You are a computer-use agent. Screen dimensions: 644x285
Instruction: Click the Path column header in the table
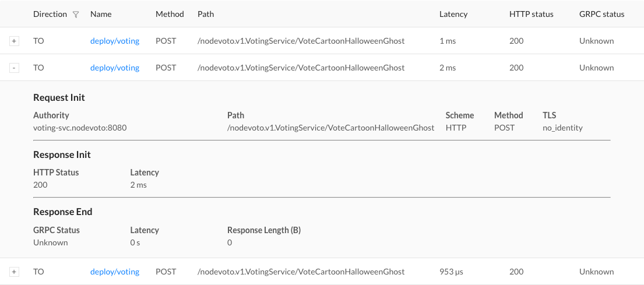pyautogui.click(x=206, y=15)
